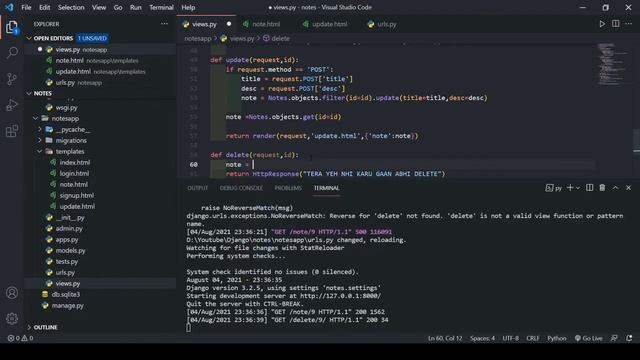Select the py terminal shell indicator
Image resolution: width=640 pixels, height=360 pixels.
click(553, 188)
